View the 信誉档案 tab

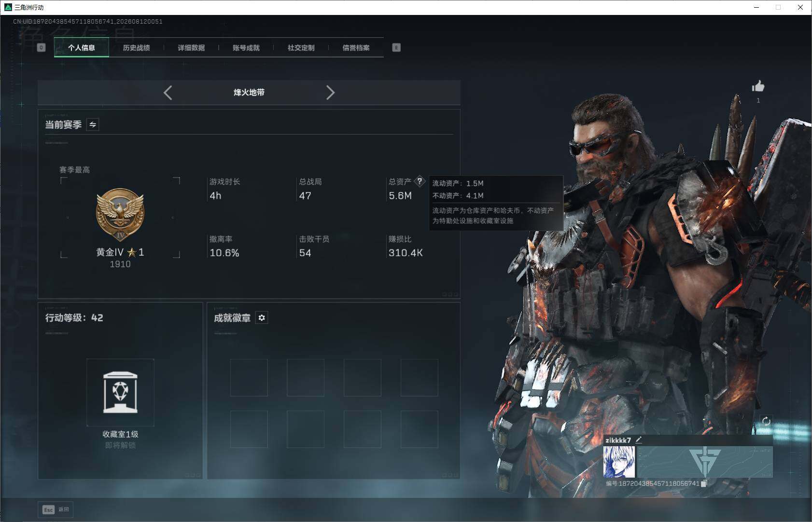click(356, 48)
